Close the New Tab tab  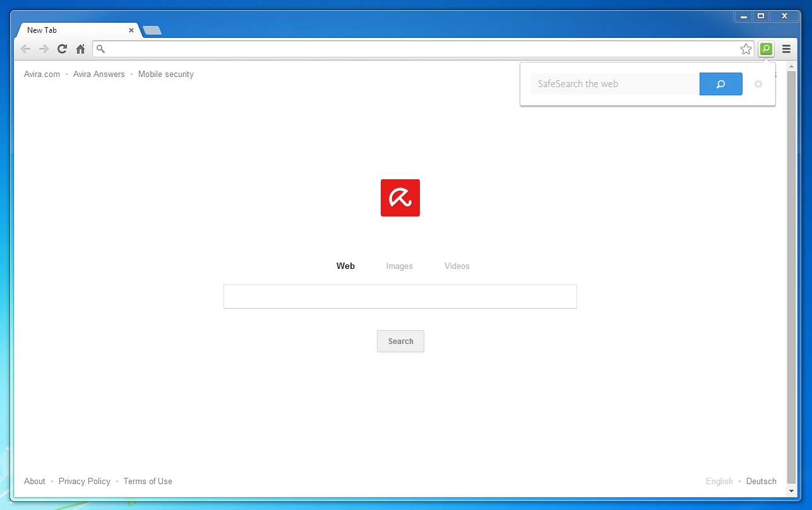click(131, 30)
